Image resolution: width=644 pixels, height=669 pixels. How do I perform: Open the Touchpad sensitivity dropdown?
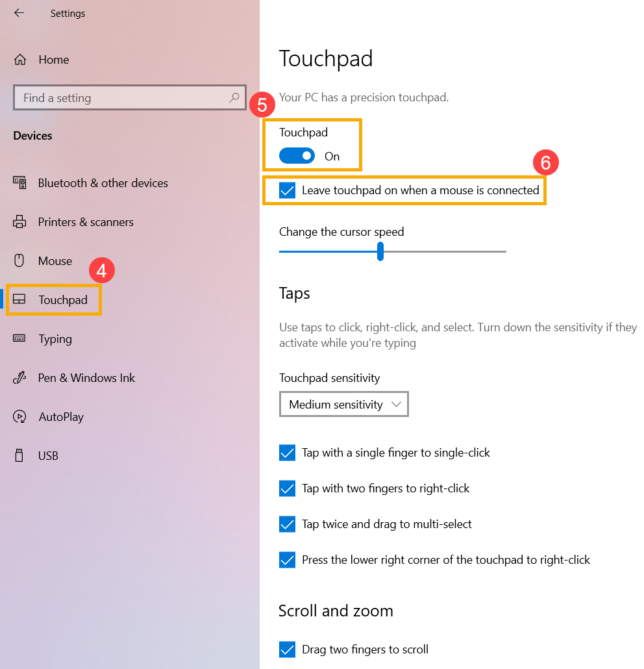tap(343, 405)
